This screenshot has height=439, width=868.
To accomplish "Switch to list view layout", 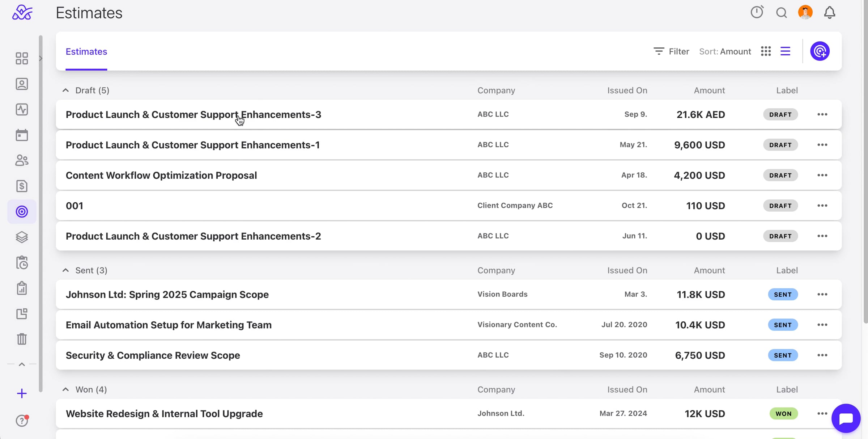I will coord(785,51).
